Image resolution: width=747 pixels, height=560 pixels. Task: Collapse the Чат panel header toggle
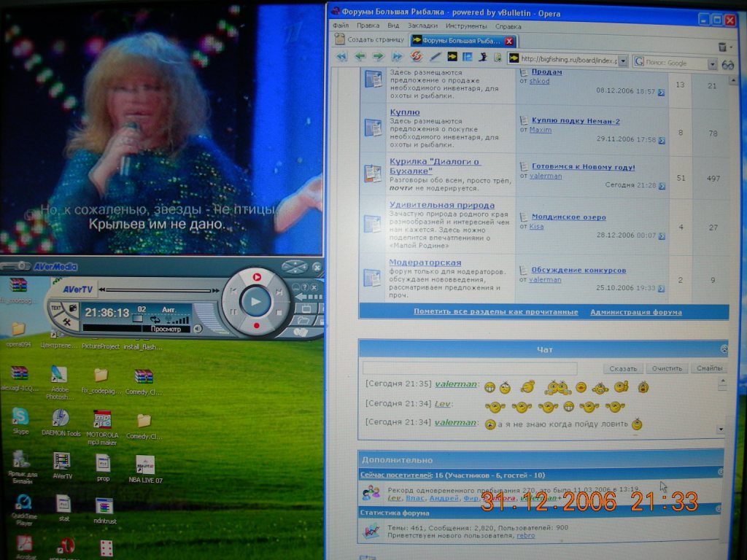click(724, 349)
